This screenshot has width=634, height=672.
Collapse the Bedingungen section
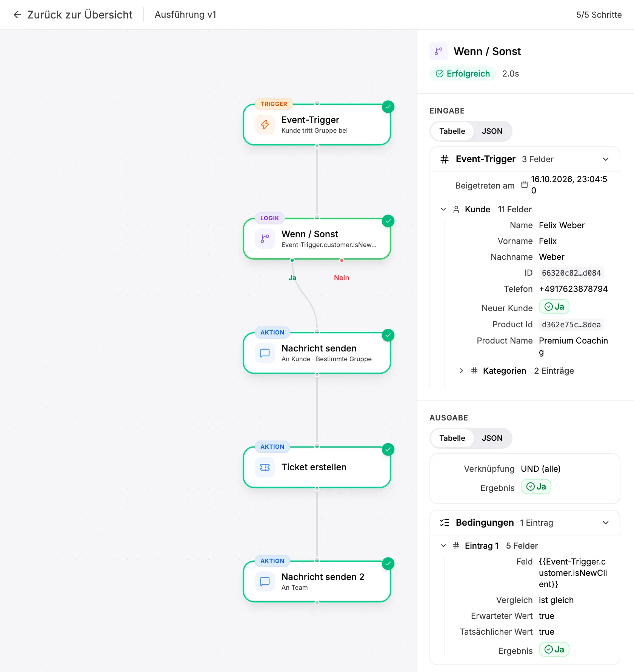pyautogui.click(x=606, y=523)
